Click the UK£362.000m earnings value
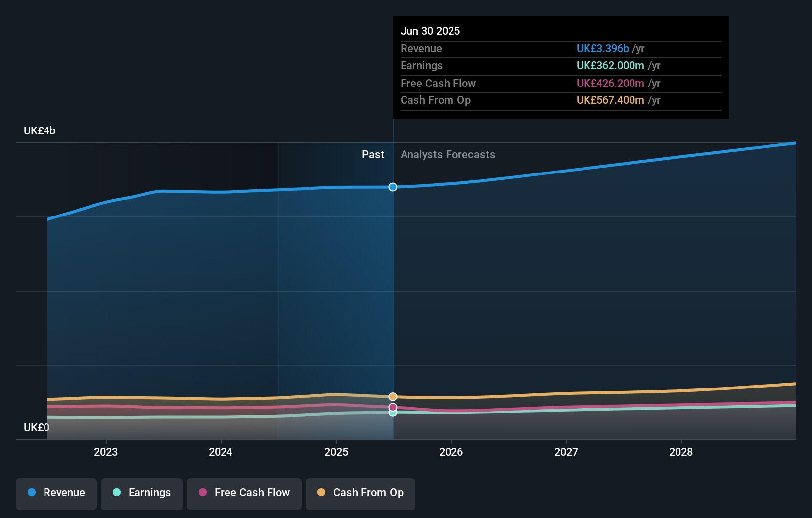This screenshot has width=812, height=518. pos(610,66)
